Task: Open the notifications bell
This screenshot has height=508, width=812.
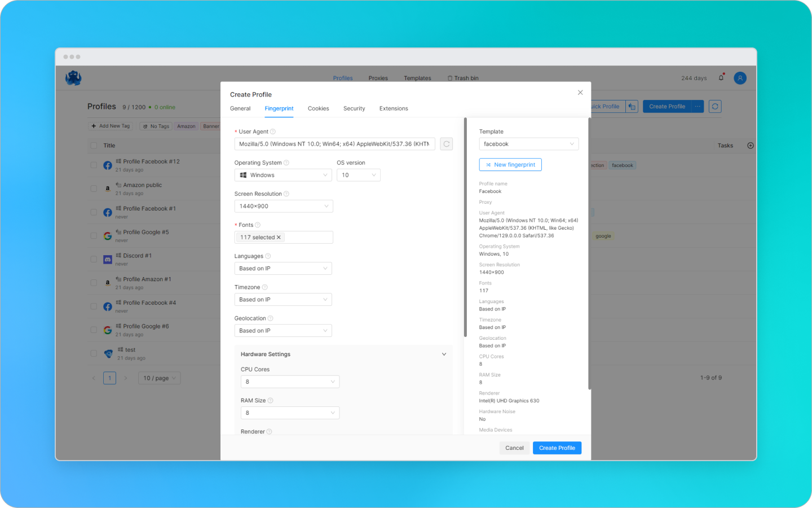Action: point(721,78)
